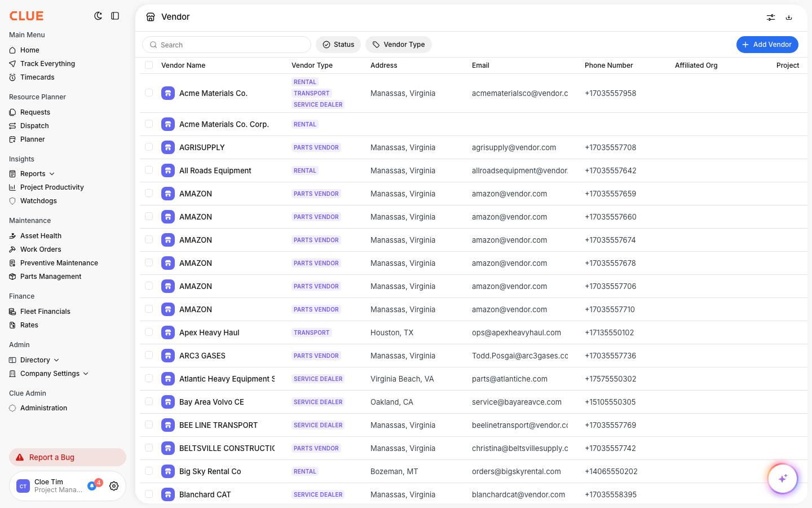Click the vendor Search field
This screenshot has width=812, height=508.
227,45
